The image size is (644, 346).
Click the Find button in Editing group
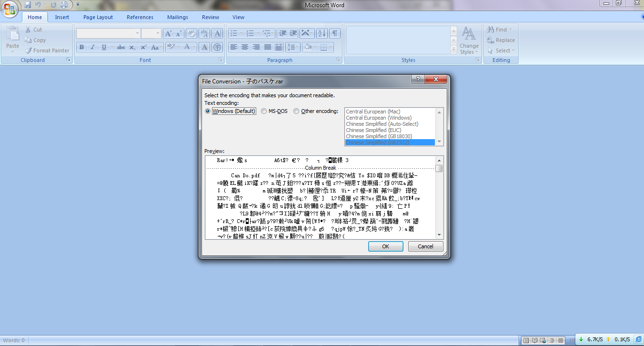coord(500,30)
